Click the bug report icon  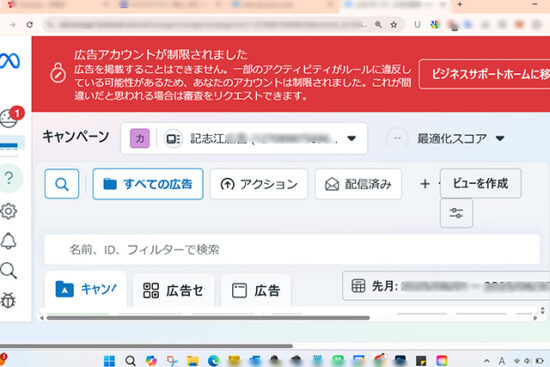8,300
